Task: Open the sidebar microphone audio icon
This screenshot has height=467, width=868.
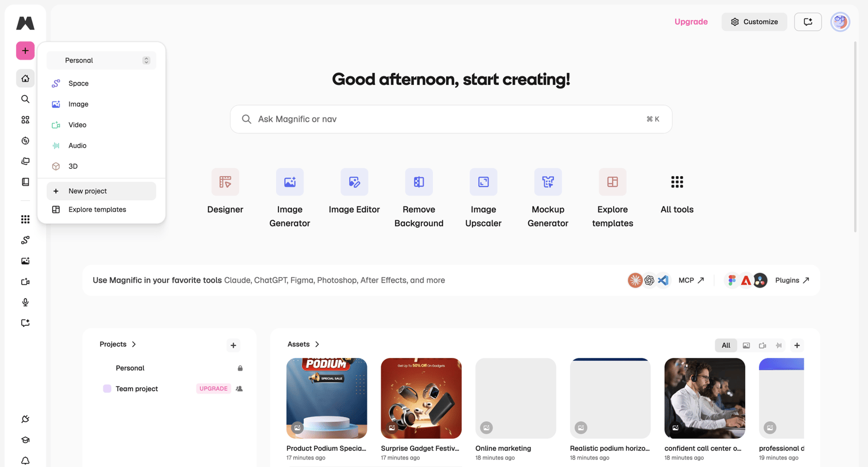Action: tap(25, 302)
